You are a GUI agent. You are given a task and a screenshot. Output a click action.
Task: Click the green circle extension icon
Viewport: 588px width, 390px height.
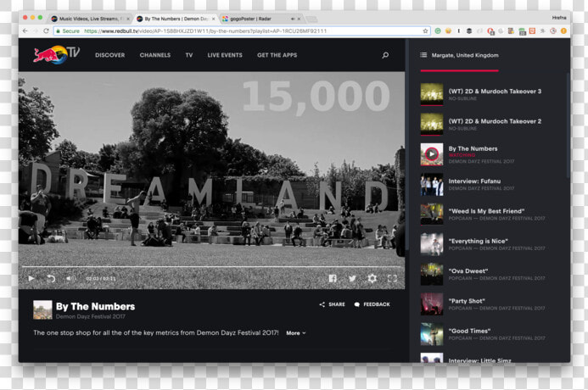(x=438, y=31)
